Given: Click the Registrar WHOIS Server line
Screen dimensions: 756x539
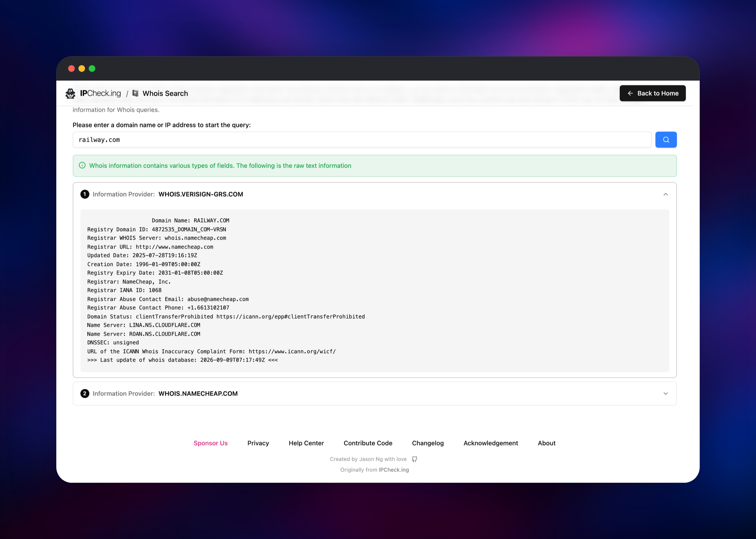Looking at the screenshot, I should pyautogui.click(x=157, y=238).
